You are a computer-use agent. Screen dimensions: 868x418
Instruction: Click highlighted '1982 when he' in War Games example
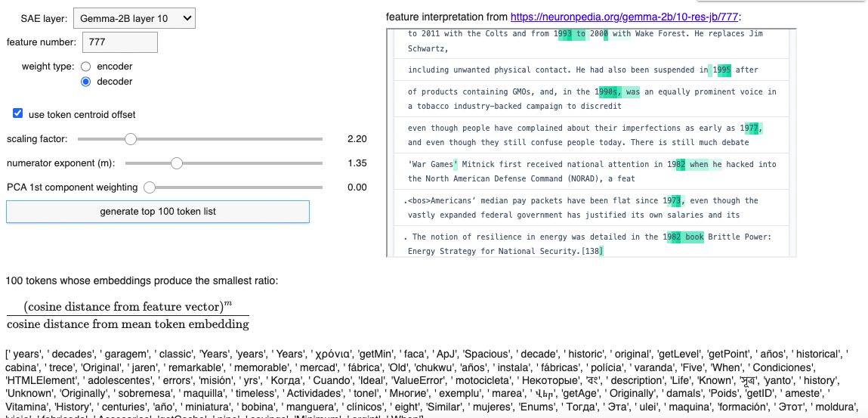point(696,165)
